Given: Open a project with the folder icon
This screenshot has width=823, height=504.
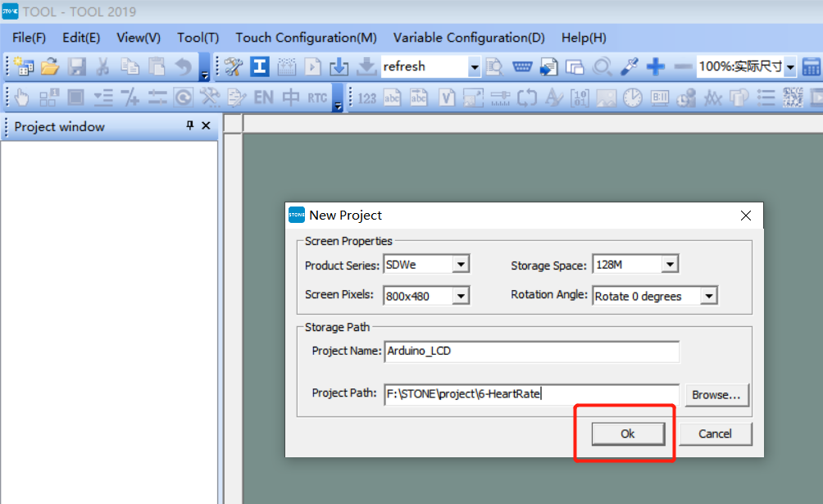Looking at the screenshot, I should (x=50, y=66).
